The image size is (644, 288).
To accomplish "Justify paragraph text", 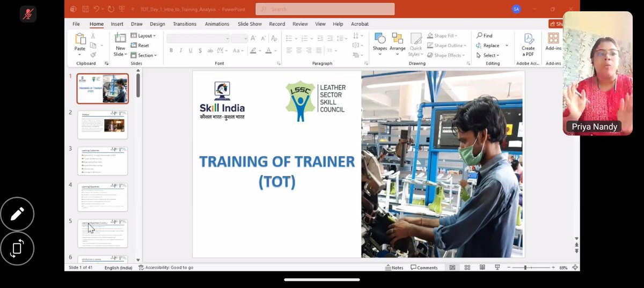I will tap(319, 50).
